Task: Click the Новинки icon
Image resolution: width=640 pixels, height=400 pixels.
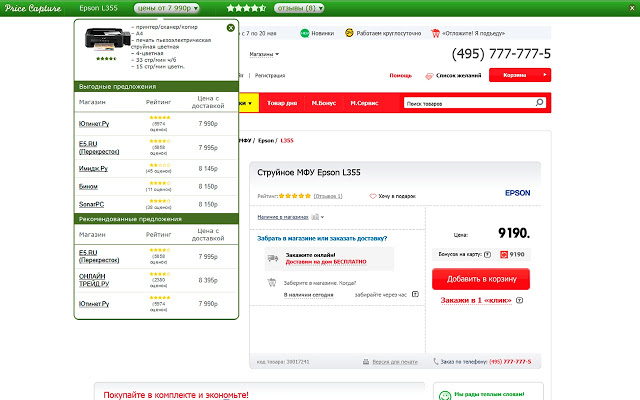Action: tap(304, 33)
